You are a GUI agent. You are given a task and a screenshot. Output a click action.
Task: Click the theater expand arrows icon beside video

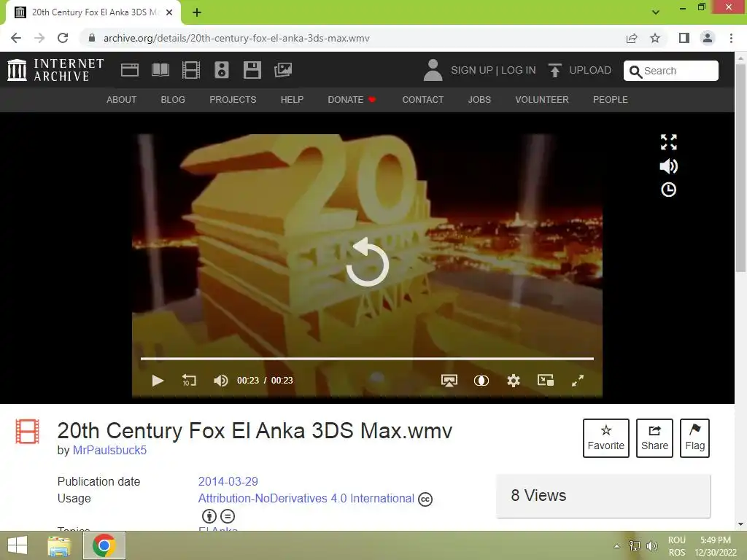coord(668,142)
